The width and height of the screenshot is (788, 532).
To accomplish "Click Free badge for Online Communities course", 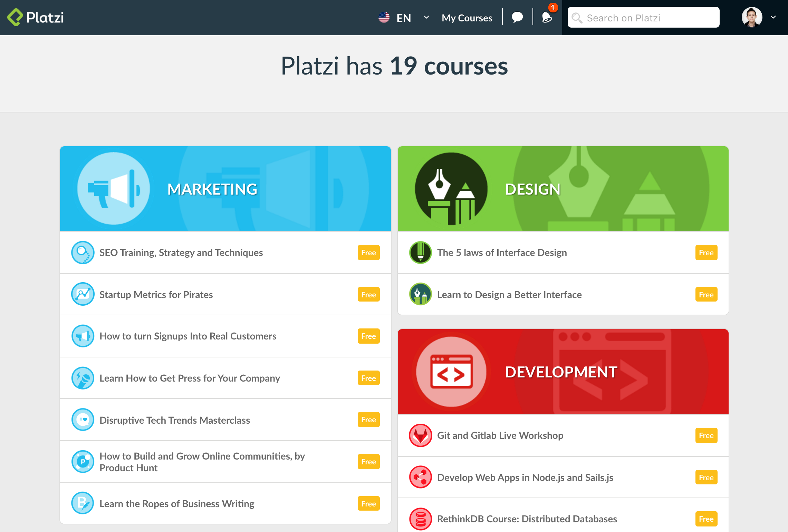I will tap(368, 462).
